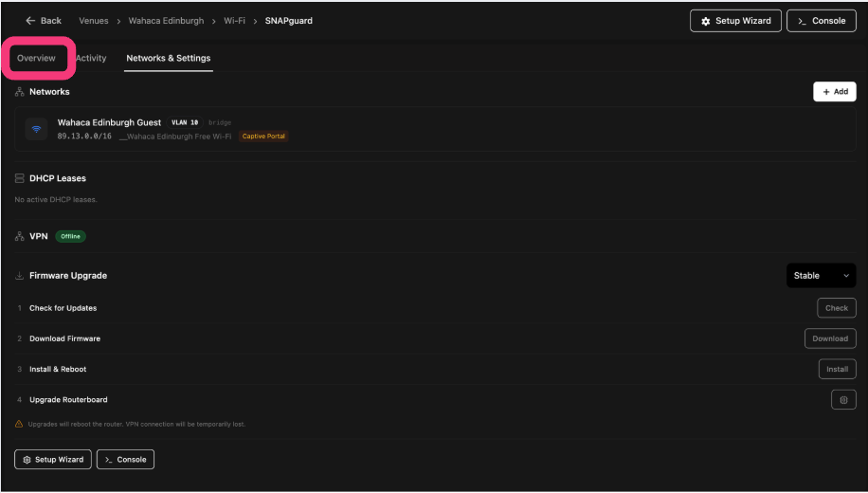Viewport: 868px width, 493px height.
Task: Click the Firmware Upgrade download icon
Action: [x=20, y=276]
